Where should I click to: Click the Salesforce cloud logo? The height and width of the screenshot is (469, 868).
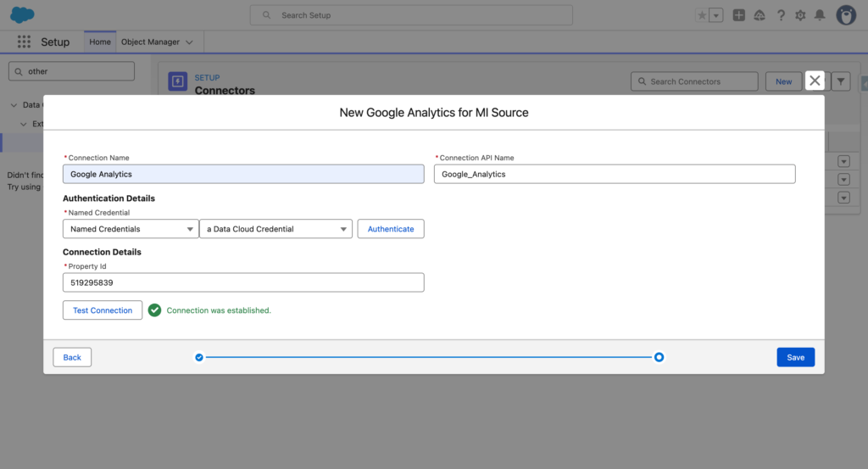click(x=22, y=15)
